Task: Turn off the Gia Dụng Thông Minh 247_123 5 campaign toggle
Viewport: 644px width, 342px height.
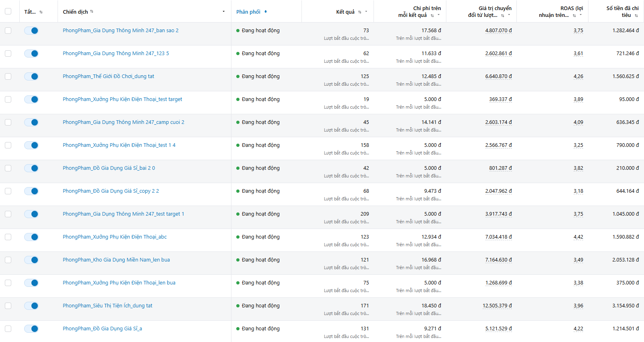Action: coord(31,54)
